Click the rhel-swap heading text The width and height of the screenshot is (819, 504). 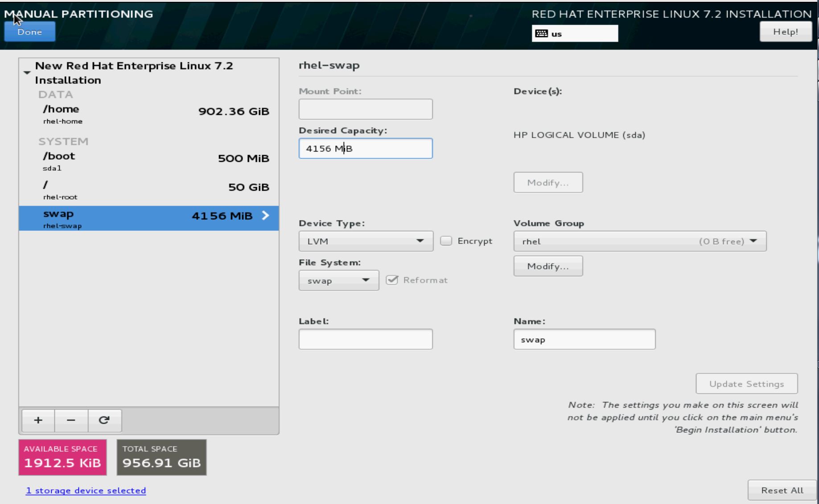click(x=329, y=65)
